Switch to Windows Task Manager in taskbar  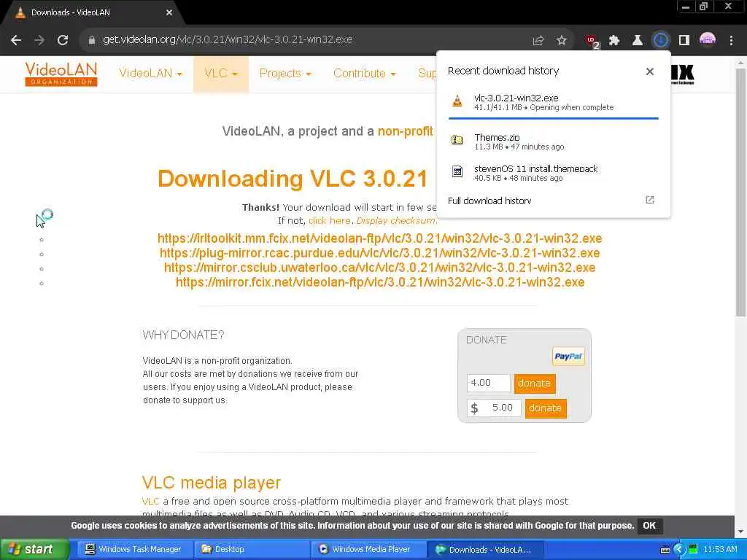[133, 550]
